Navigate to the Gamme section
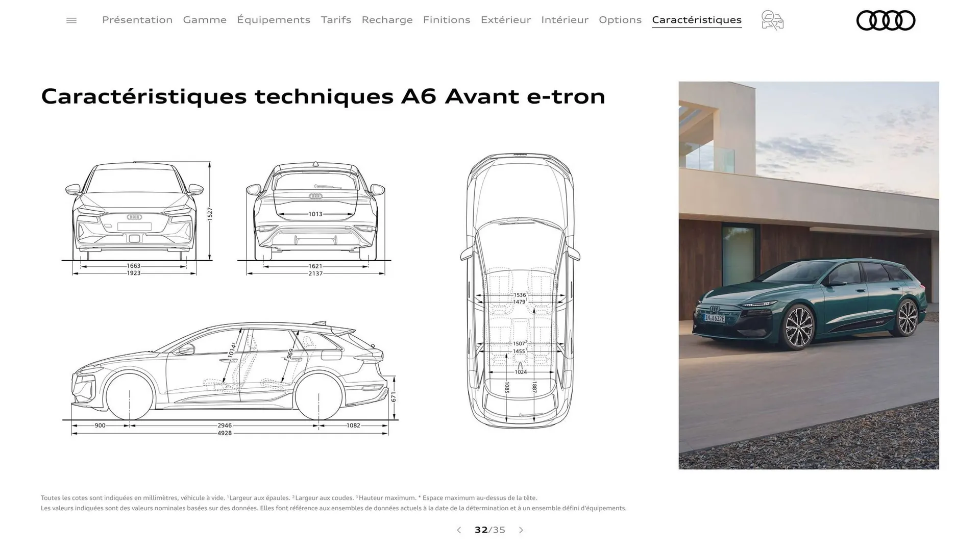 click(205, 20)
